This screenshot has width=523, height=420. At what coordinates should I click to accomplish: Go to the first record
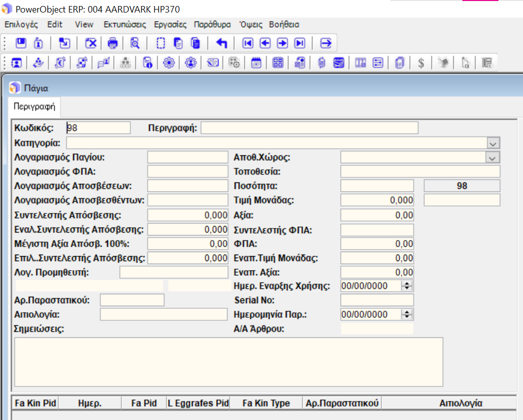(x=247, y=43)
